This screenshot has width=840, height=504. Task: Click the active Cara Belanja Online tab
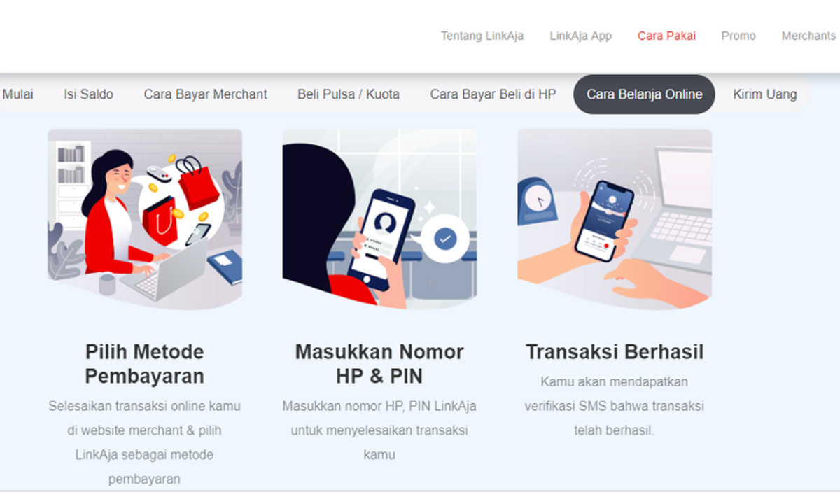pos(644,94)
